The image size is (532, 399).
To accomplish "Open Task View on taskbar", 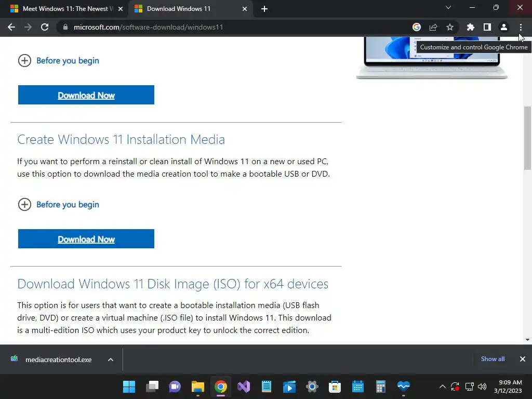I will pos(152,387).
